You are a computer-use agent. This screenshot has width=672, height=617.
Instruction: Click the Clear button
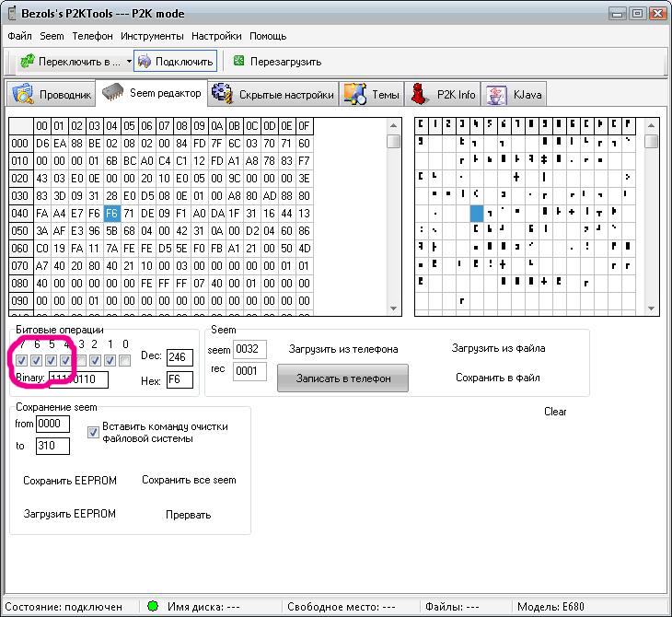click(x=555, y=412)
